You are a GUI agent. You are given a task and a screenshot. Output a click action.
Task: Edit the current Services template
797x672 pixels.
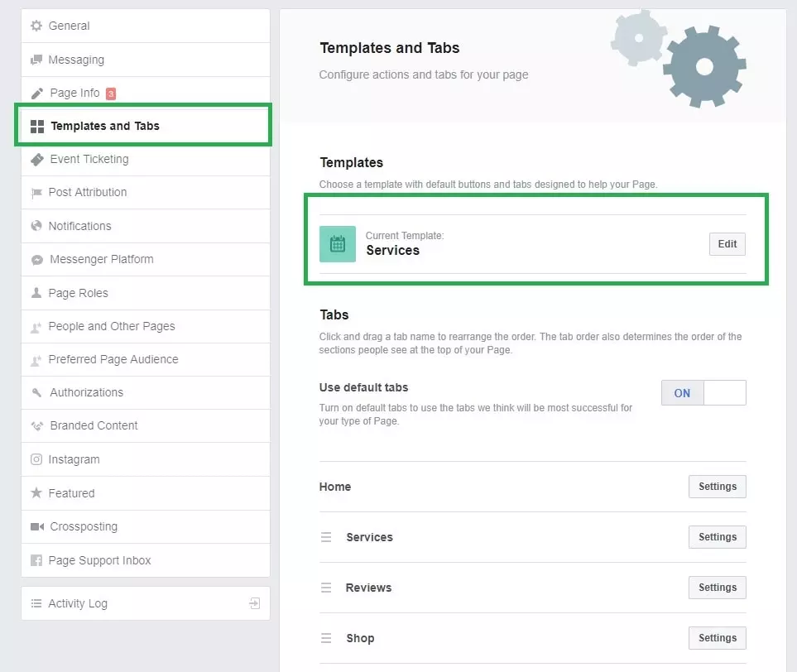(727, 244)
